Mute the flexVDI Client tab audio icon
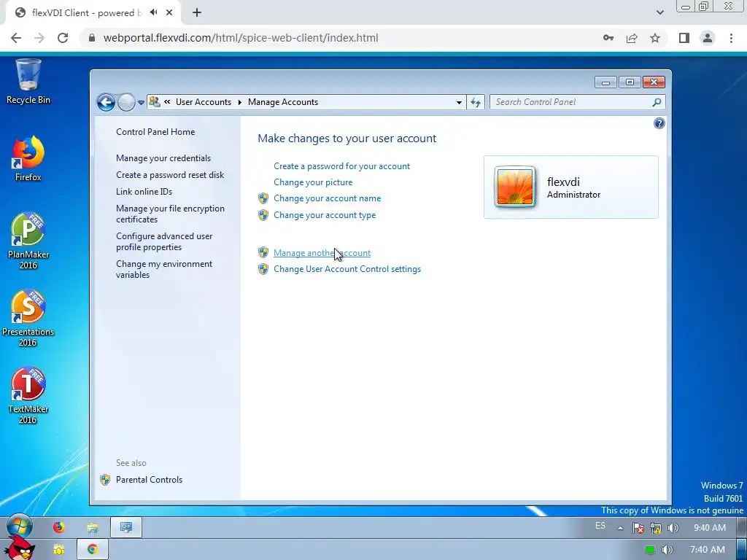The width and height of the screenshot is (747, 560). [x=153, y=12]
